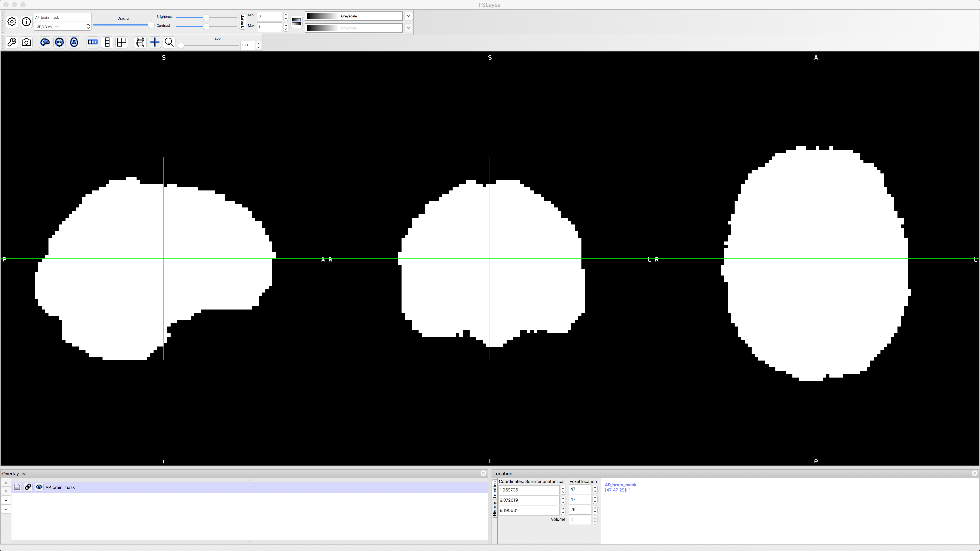Screen dimensions: 980x551
Task: Open the 3D/4D volume overlay type dropdown
Action: (62, 27)
